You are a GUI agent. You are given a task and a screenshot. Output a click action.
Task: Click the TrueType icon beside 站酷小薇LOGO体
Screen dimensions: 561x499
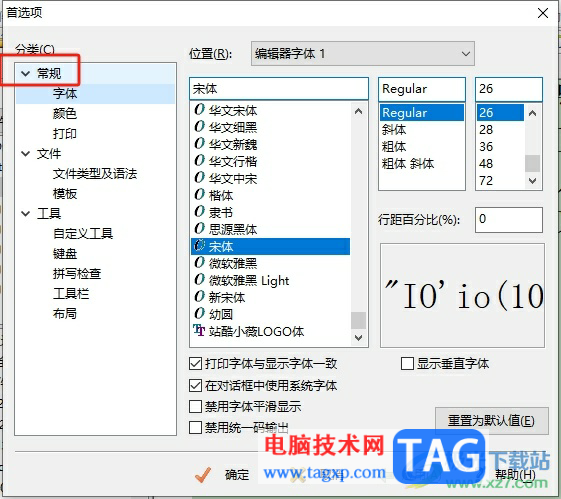(x=199, y=330)
